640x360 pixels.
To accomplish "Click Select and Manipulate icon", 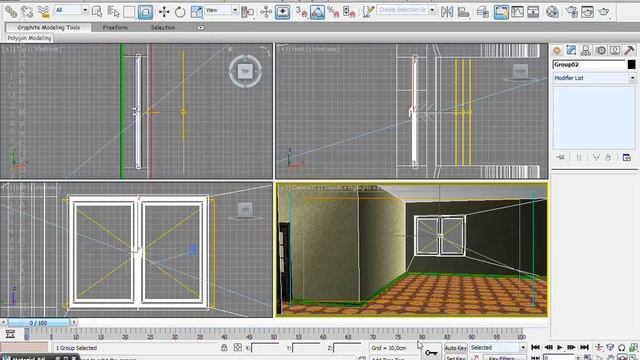I will click(266, 11).
